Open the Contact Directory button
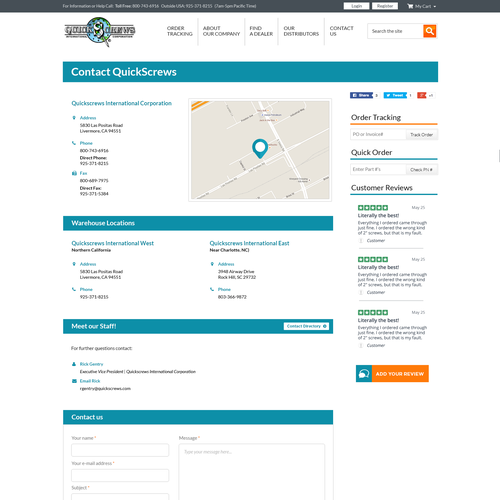This screenshot has height=500, width=500. pos(306,326)
